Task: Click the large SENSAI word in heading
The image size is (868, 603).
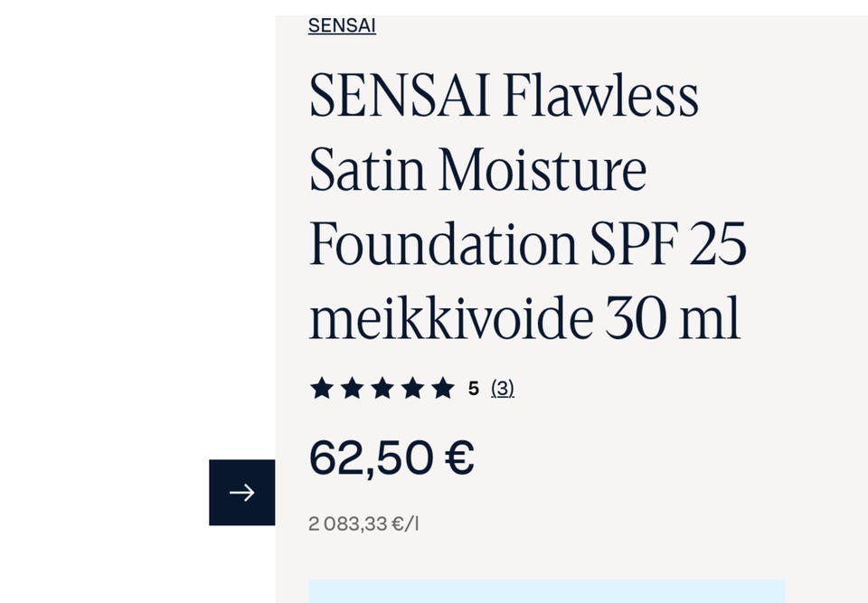Action: click(x=399, y=96)
